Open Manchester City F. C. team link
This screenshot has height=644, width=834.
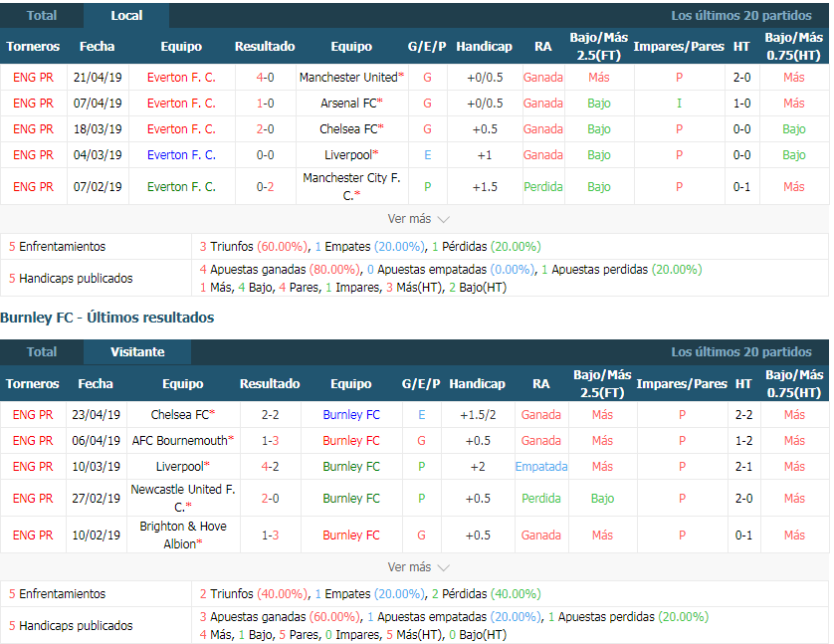(351, 187)
